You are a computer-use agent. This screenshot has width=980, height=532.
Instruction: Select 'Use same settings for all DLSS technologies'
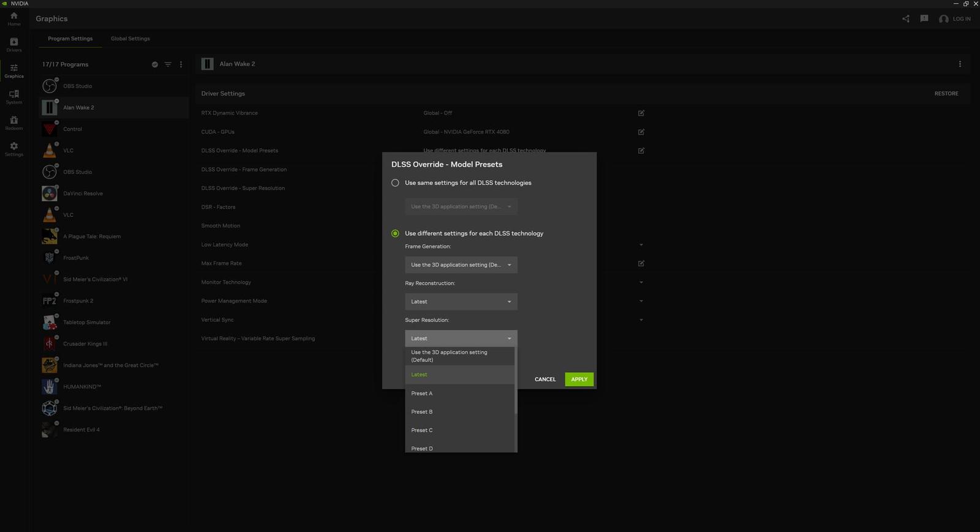(395, 183)
